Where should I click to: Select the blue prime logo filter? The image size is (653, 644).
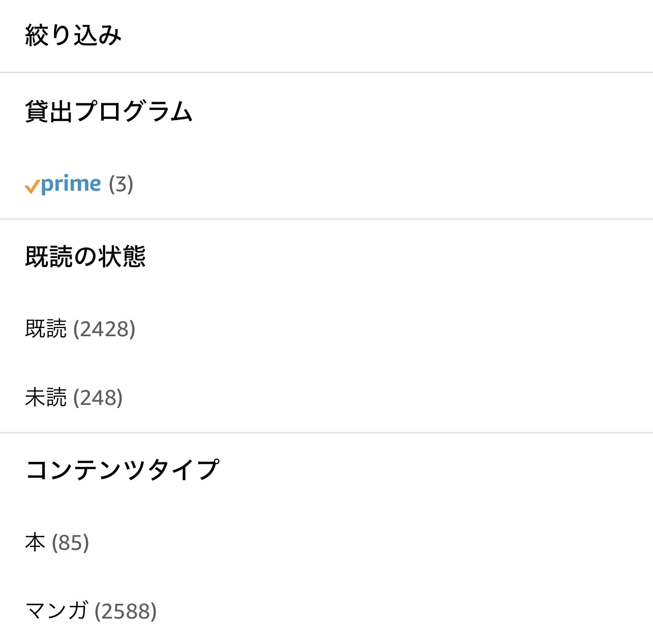tap(71, 184)
